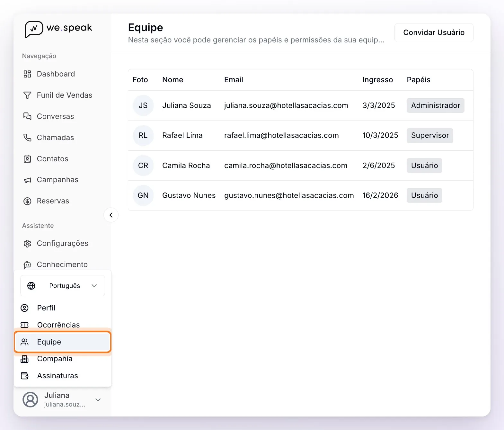The width and height of the screenshot is (504, 430).
Task: Click the Perfil user circle icon
Action: tap(24, 308)
